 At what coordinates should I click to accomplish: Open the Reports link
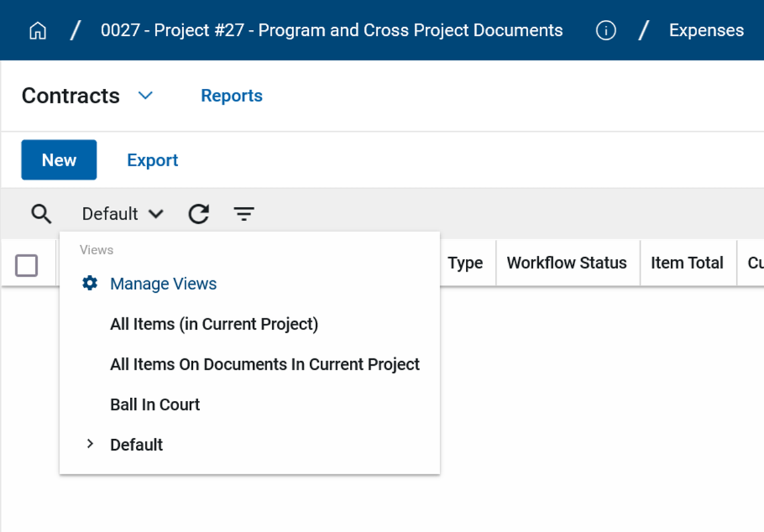231,96
